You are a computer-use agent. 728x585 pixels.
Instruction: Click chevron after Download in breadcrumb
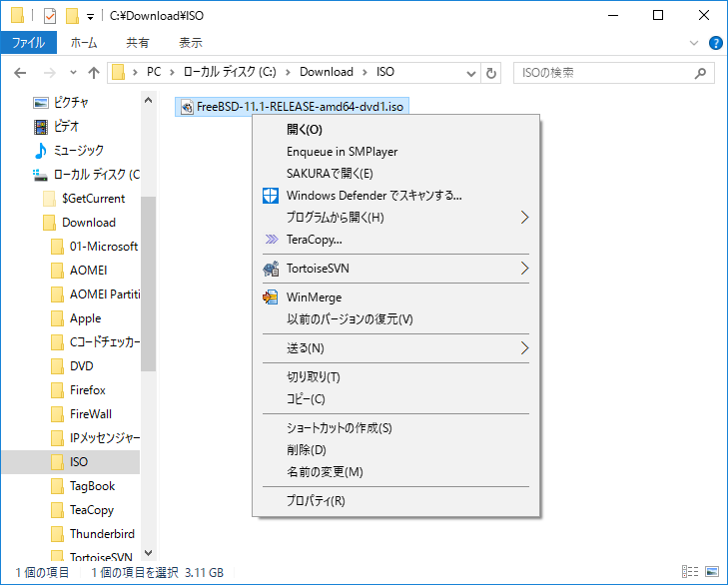pyautogui.click(x=364, y=73)
